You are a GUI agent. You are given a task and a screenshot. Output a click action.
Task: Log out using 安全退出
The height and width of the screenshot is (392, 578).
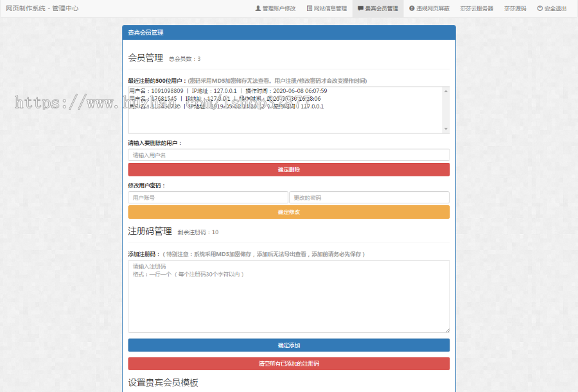point(552,8)
